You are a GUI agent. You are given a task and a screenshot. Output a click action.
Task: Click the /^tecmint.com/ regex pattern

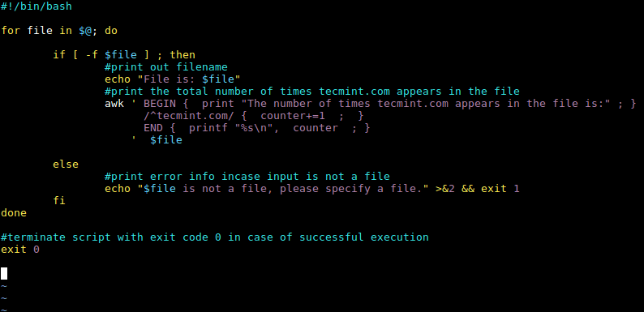click(x=188, y=116)
